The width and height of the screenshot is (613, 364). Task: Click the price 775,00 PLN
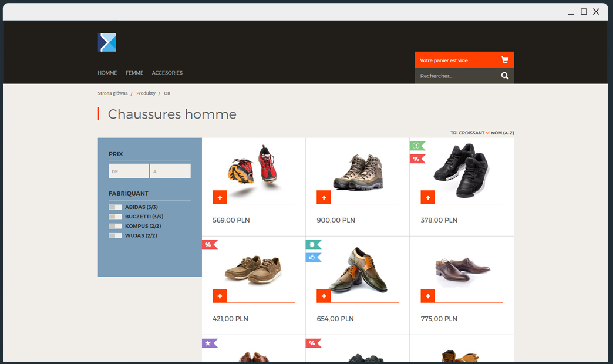click(439, 319)
